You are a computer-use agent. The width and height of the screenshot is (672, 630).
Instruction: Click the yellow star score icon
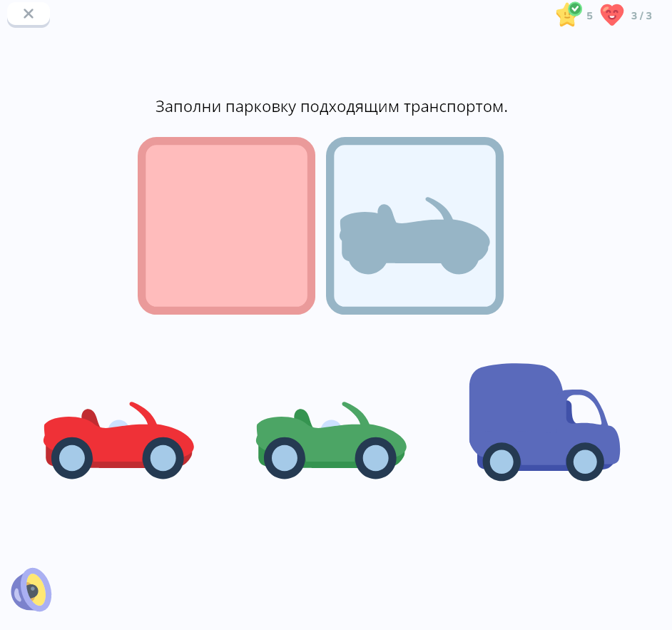569,15
